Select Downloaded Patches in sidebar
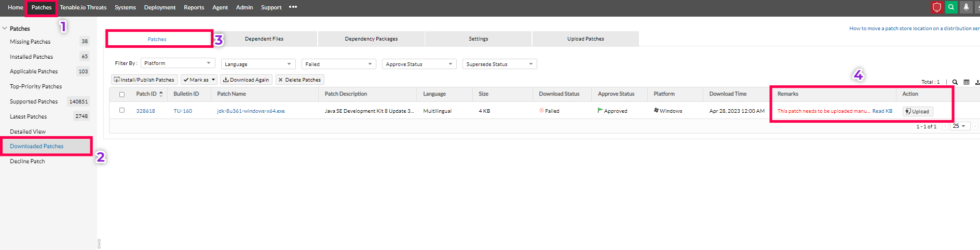The width and height of the screenshot is (980, 250). click(x=36, y=146)
